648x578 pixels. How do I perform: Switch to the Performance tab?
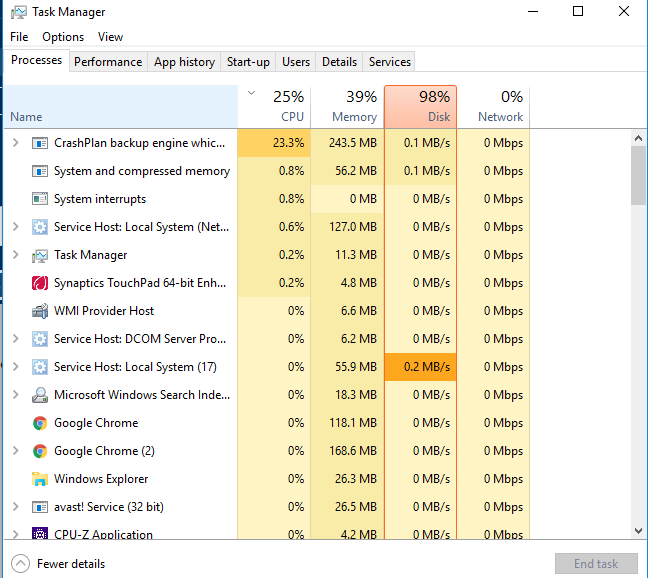click(108, 62)
